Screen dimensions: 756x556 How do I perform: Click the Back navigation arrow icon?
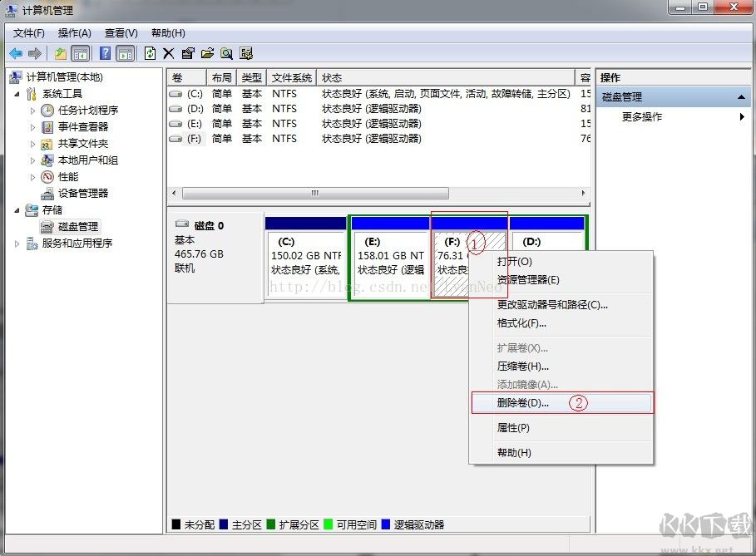coord(16,53)
